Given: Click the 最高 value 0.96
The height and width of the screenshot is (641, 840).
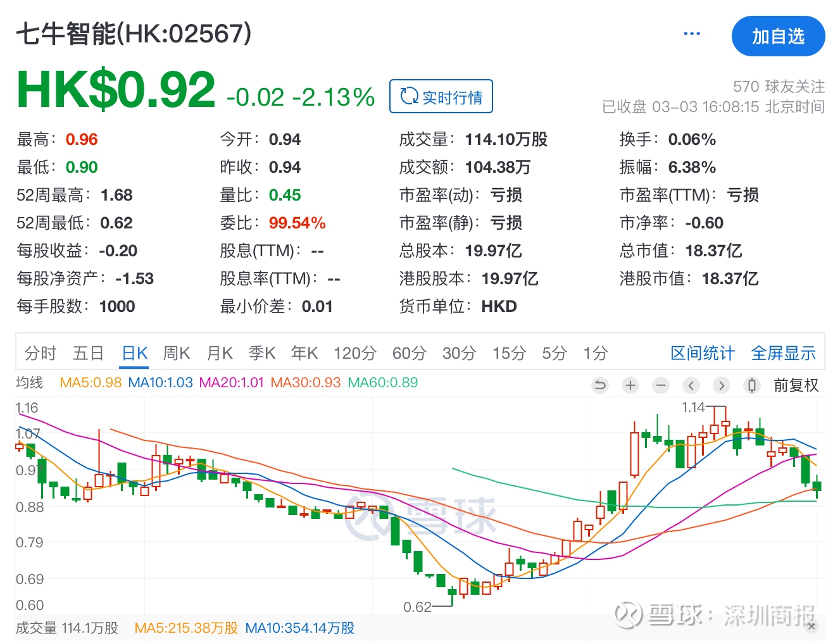Looking at the screenshot, I should click(x=82, y=139).
